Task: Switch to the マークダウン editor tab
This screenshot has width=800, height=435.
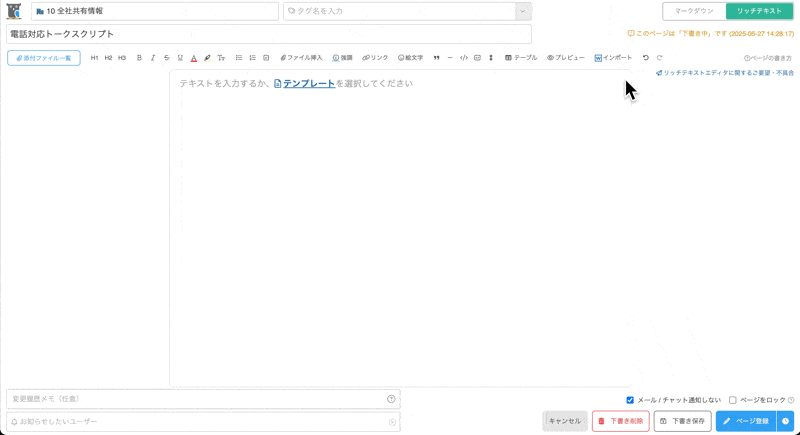Action: (694, 11)
